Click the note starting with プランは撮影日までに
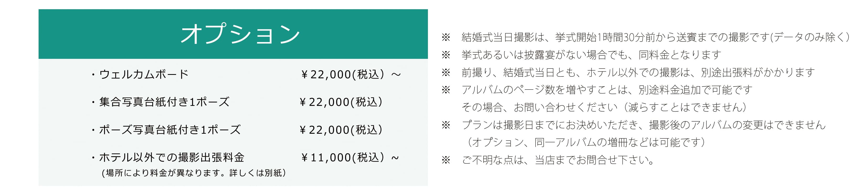The width and height of the screenshot is (868, 191). coord(644,125)
